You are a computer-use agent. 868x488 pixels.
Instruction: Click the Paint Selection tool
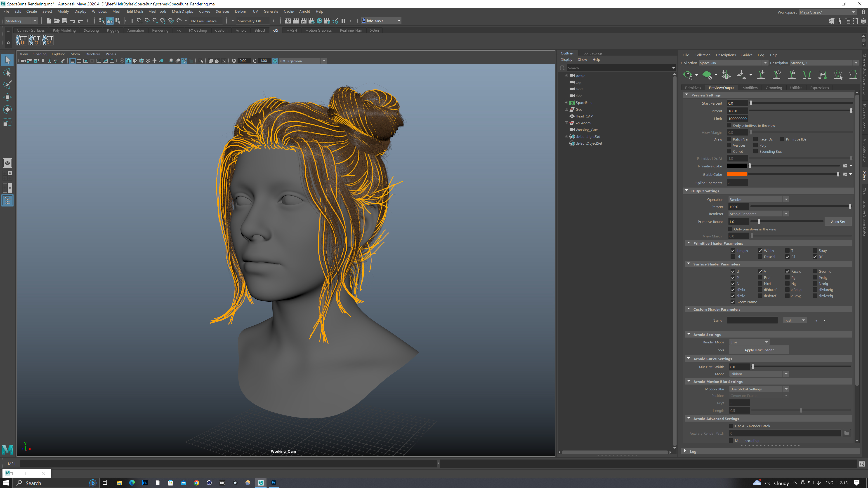tap(7, 84)
